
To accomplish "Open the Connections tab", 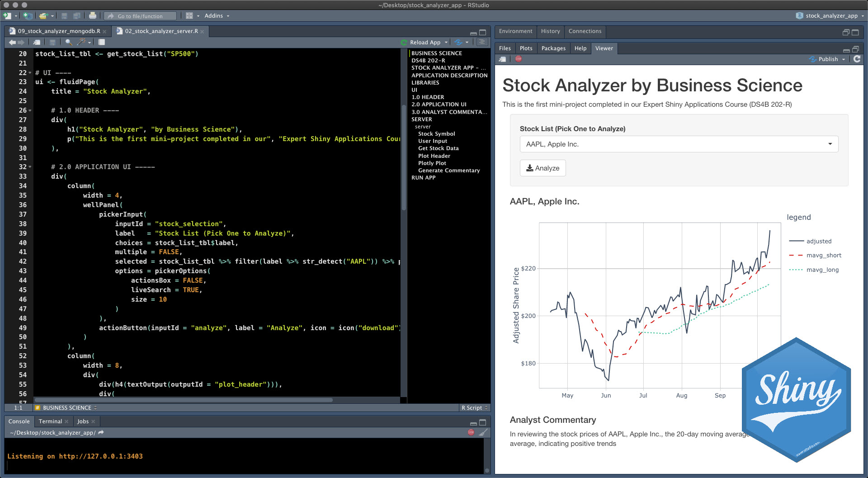I will (x=585, y=31).
